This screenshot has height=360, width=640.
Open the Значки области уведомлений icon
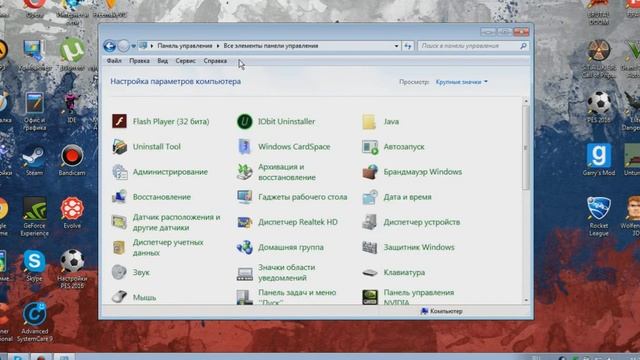(244, 273)
